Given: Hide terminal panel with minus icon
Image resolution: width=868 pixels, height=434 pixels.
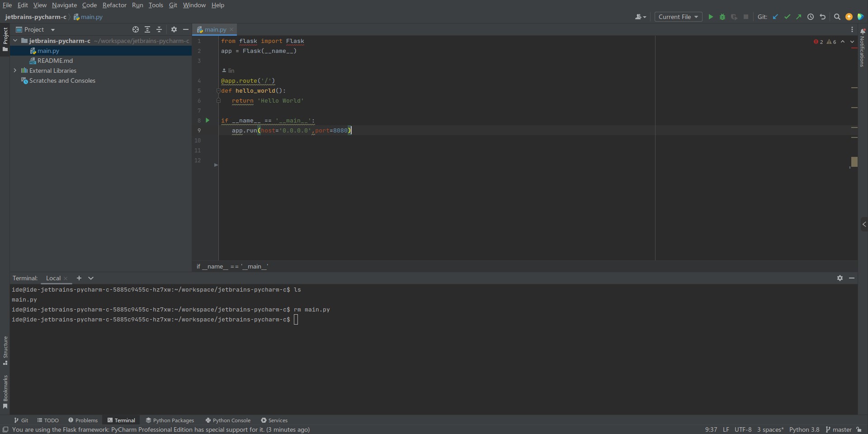Looking at the screenshot, I should (852, 278).
